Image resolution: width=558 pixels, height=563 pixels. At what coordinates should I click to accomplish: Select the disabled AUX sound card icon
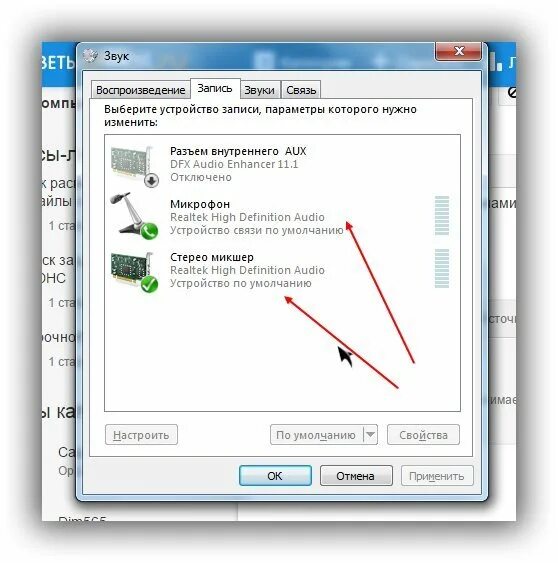(x=134, y=165)
